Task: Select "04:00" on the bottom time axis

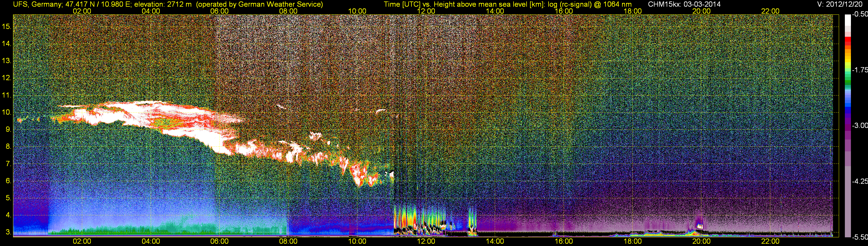Action: [x=151, y=241]
